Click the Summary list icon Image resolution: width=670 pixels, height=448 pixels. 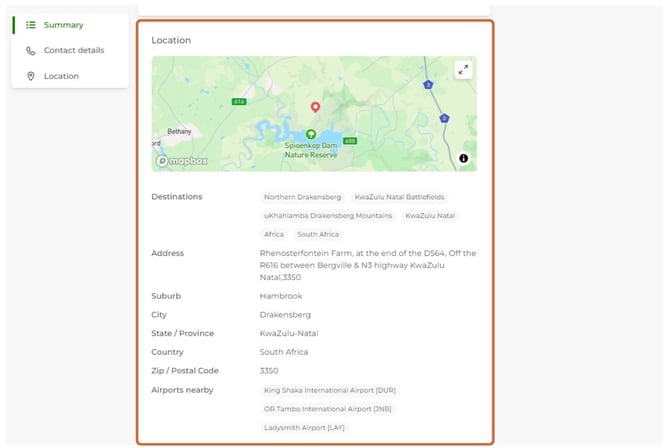click(x=31, y=25)
